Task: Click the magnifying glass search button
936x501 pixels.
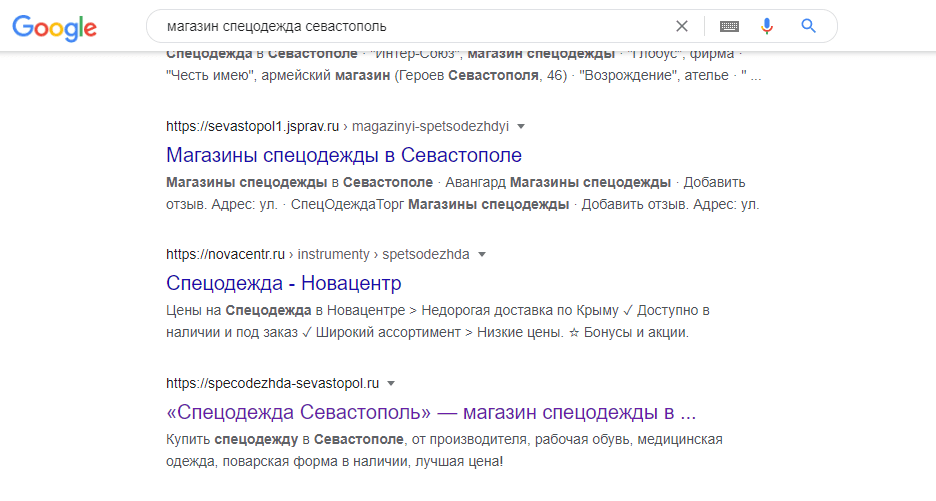Action: point(809,26)
